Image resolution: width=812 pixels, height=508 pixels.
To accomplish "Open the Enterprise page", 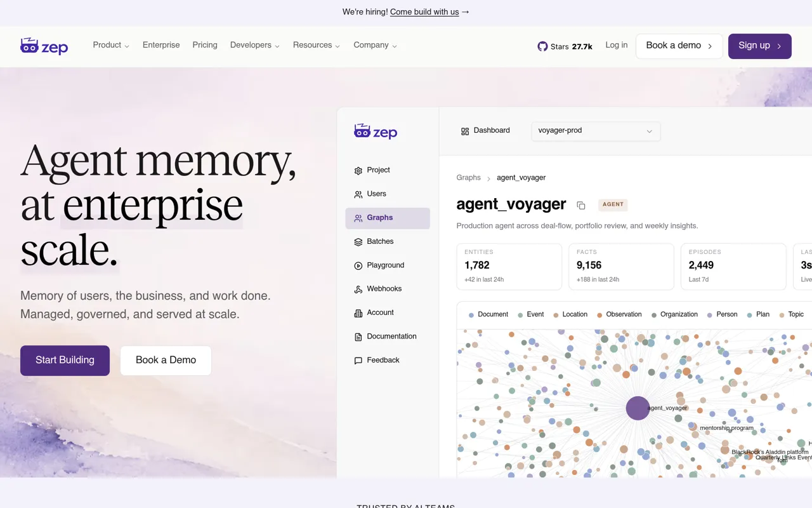I will tap(161, 45).
